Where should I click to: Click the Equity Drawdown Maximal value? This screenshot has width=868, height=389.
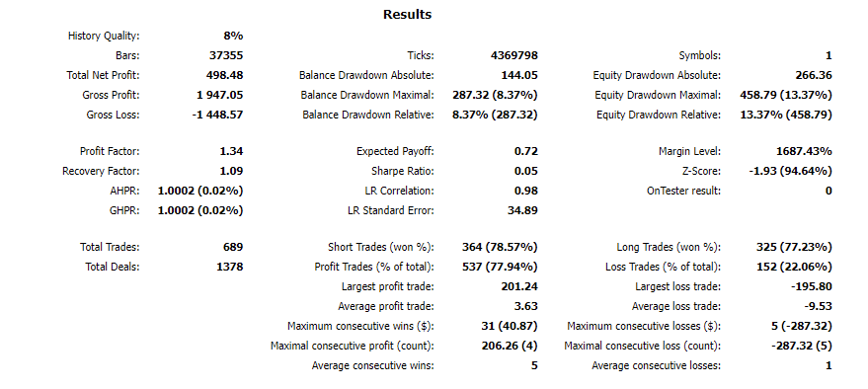tap(785, 95)
